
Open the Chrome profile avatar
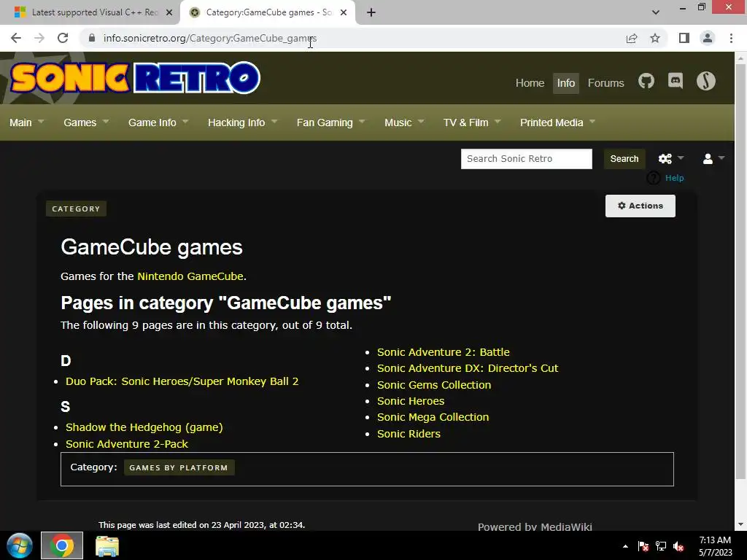(x=708, y=38)
